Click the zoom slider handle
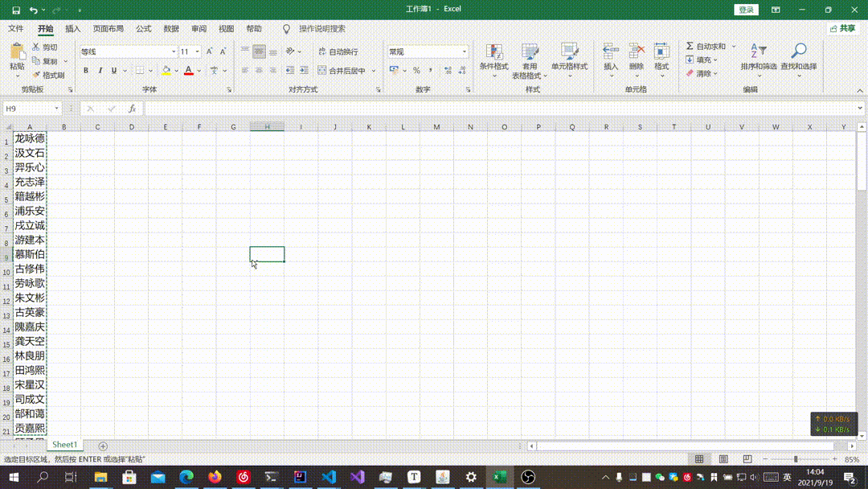 [x=796, y=459]
